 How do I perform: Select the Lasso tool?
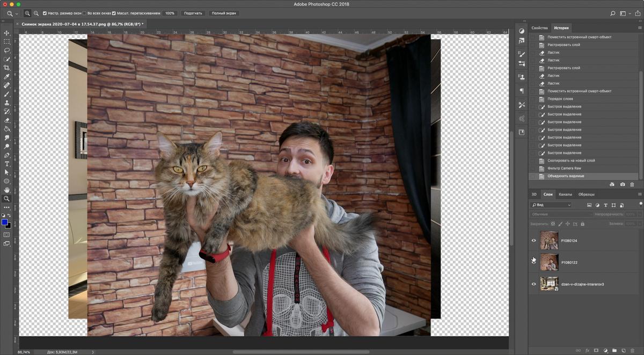7,50
